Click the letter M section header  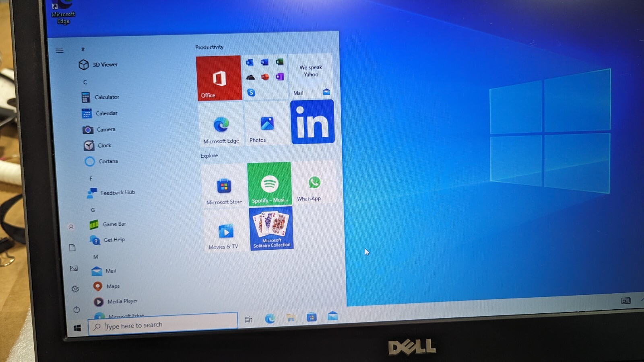tap(95, 257)
